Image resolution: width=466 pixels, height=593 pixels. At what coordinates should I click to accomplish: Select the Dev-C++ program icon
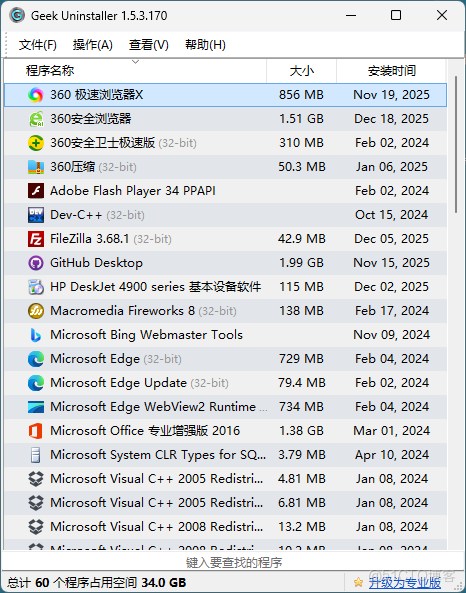pos(36,215)
